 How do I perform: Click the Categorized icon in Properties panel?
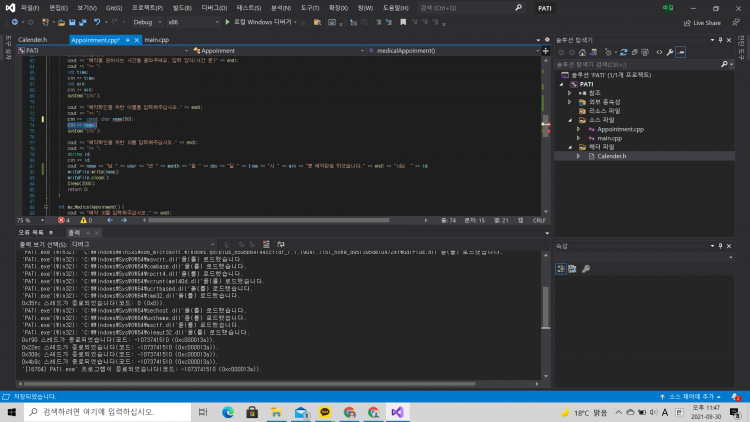[x=561, y=269]
